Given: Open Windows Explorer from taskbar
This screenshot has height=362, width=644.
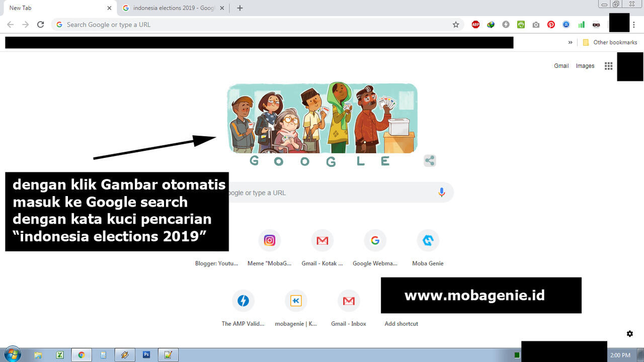Looking at the screenshot, I should [x=38, y=354].
